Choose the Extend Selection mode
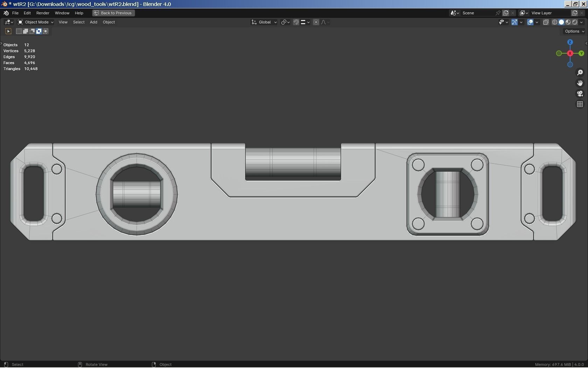 coord(26,31)
